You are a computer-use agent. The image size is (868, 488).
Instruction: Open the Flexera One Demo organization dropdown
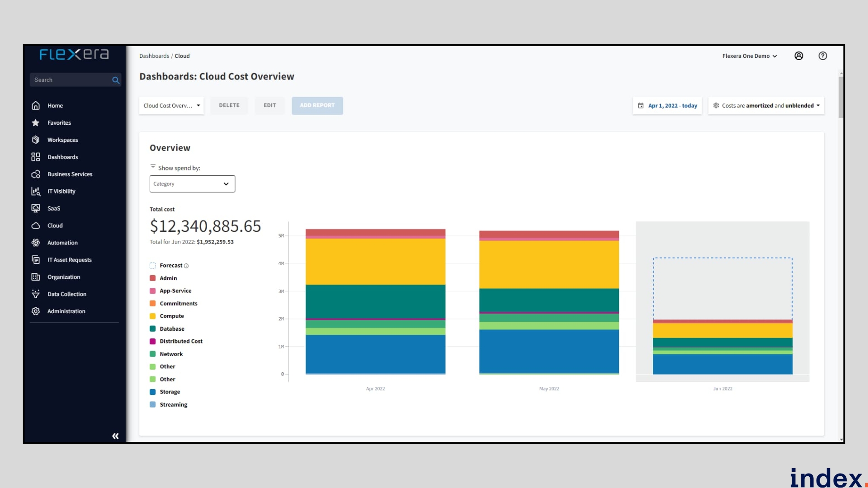(749, 56)
